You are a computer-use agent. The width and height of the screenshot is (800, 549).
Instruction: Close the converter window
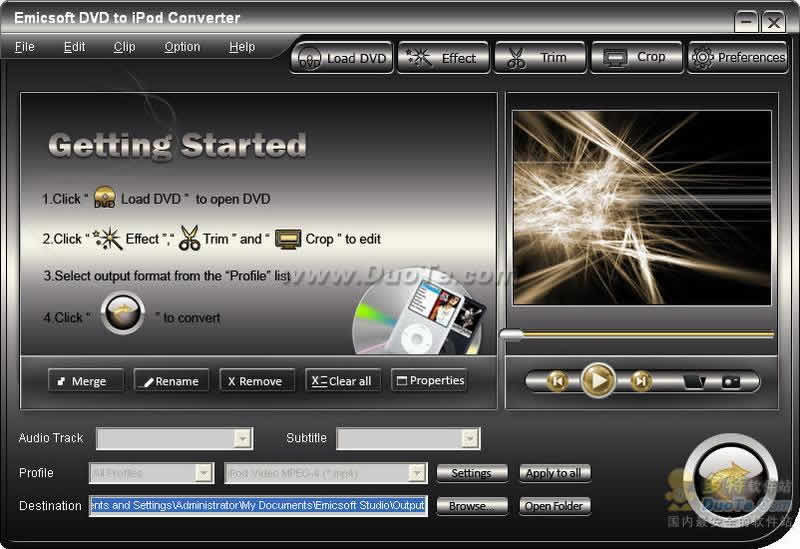773,21
